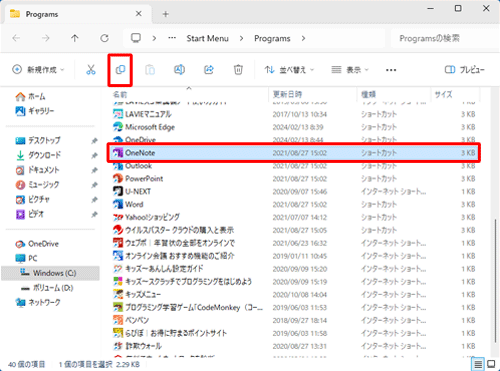Select ボリューム (D:) drive
Viewport: 500px width, 371px height.
point(47,288)
